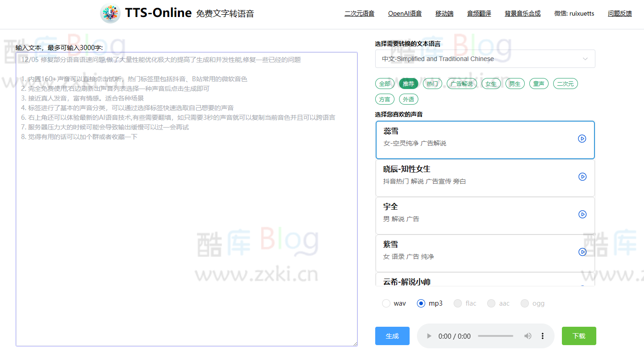Open the 问题反馈 feedback link

point(620,14)
